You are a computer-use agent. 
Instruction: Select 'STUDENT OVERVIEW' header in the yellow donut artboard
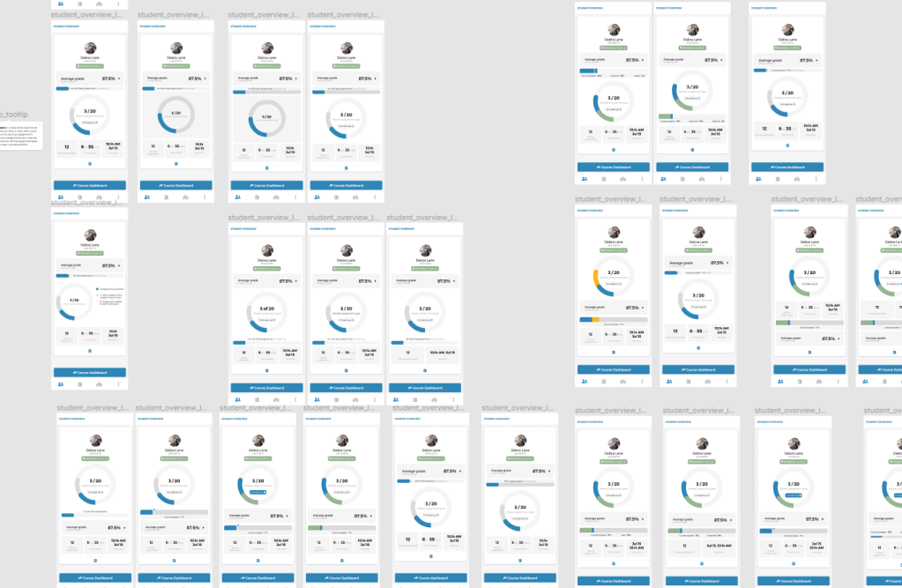[x=592, y=212]
